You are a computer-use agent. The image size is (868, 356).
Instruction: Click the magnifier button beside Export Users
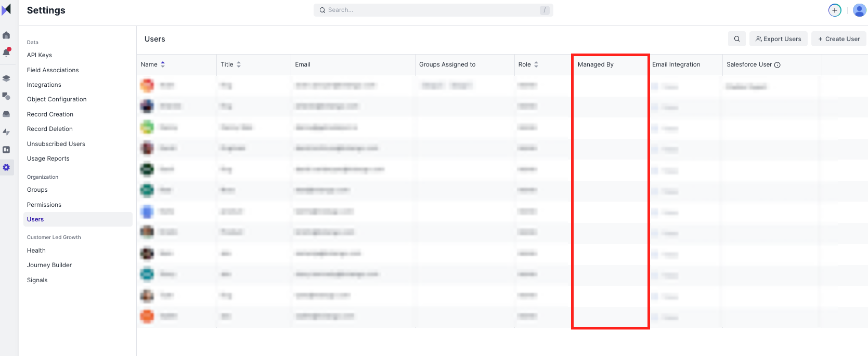click(736, 39)
